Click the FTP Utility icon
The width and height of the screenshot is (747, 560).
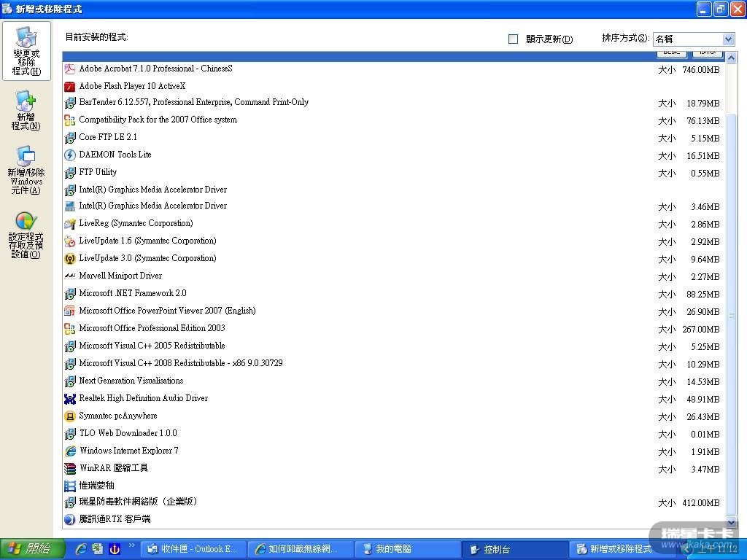pyautogui.click(x=70, y=172)
